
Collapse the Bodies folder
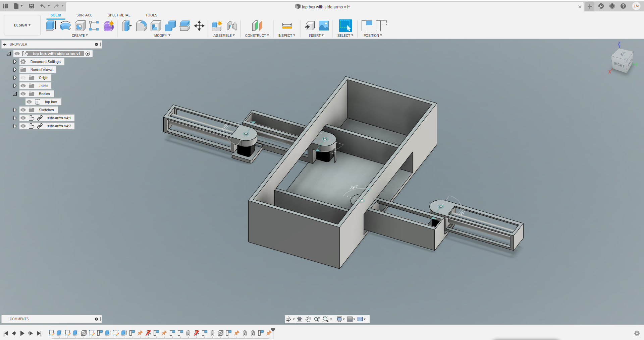click(15, 94)
